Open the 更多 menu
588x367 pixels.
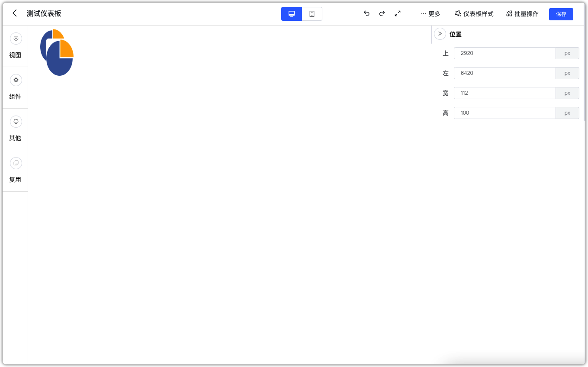[x=431, y=14]
